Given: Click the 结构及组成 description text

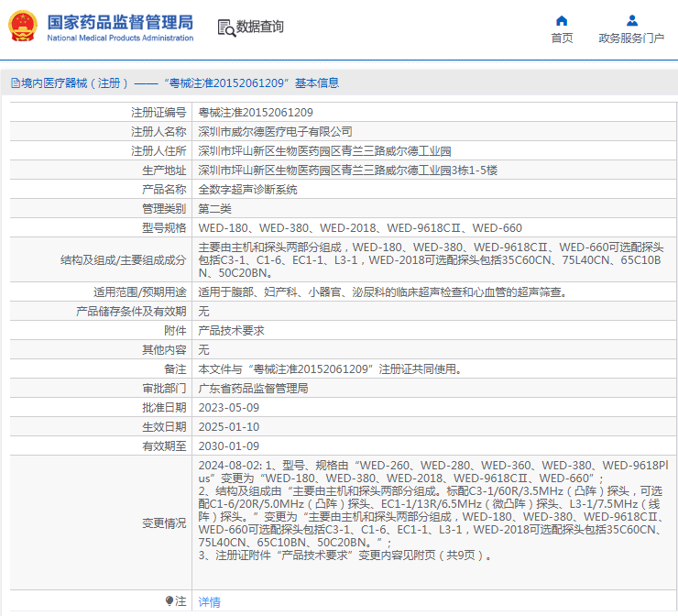Looking at the screenshot, I should (x=431, y=260).
